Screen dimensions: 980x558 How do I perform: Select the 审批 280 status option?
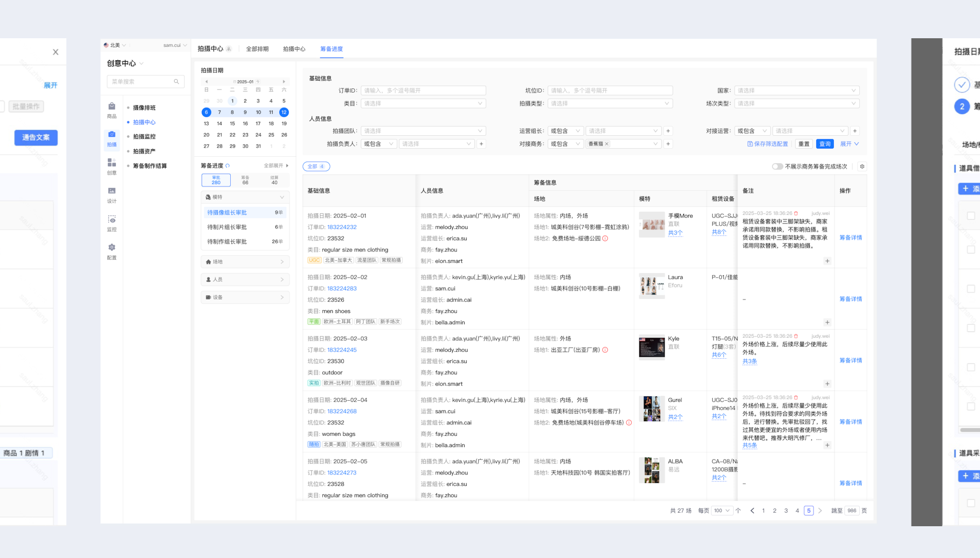coord(216,180)
